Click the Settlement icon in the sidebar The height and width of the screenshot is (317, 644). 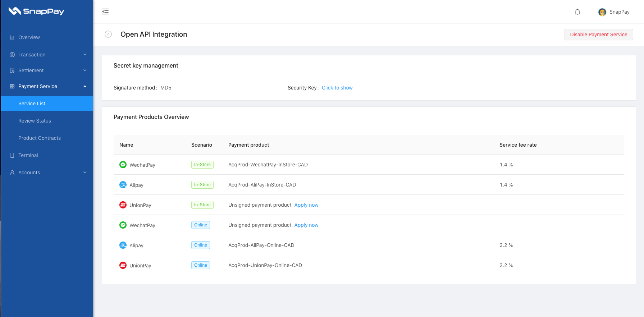12,70
